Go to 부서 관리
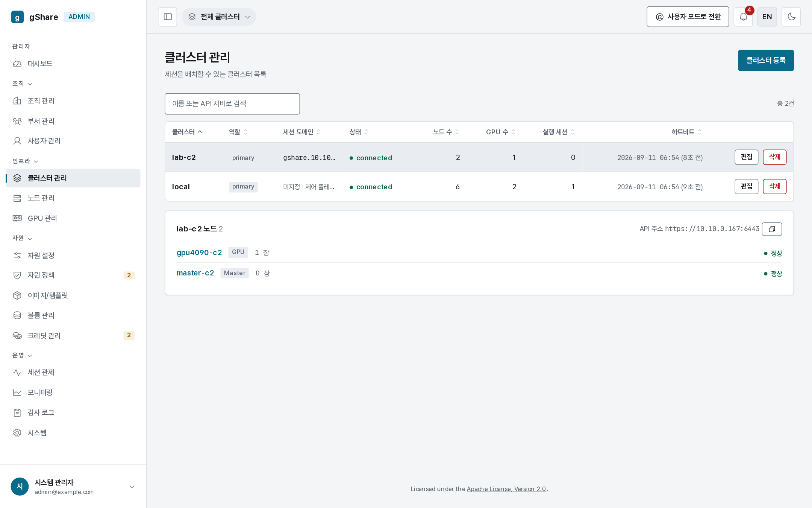 click(x=73, y=121)
